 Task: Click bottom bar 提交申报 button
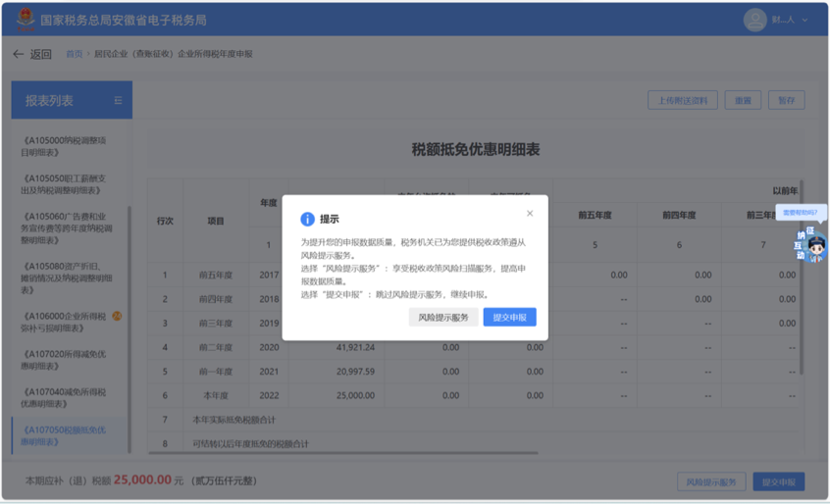pos(779,481)
